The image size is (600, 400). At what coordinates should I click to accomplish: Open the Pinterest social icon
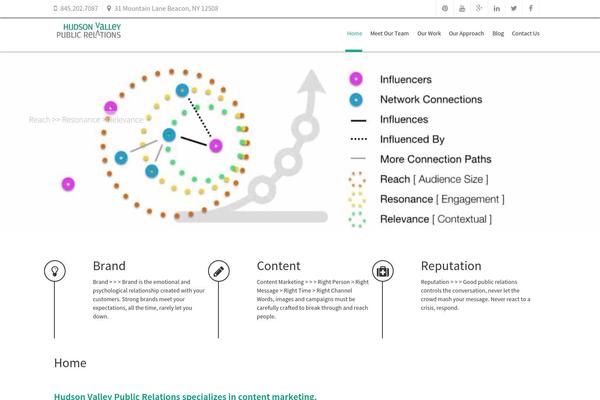point(445,8)
